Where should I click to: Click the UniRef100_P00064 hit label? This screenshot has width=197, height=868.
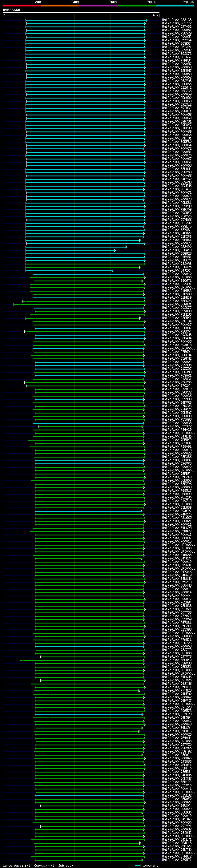point(177,145)
